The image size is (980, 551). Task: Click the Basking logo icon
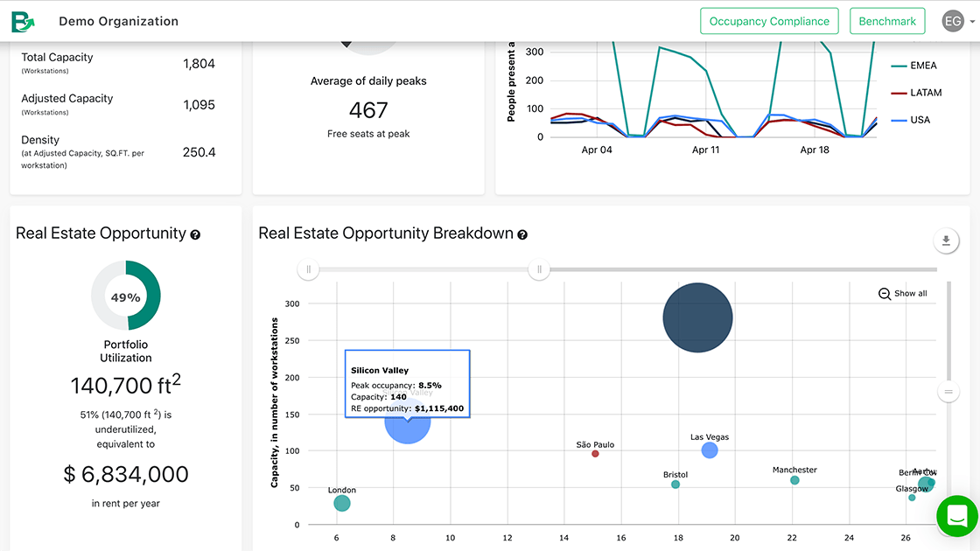click(22, 21)
